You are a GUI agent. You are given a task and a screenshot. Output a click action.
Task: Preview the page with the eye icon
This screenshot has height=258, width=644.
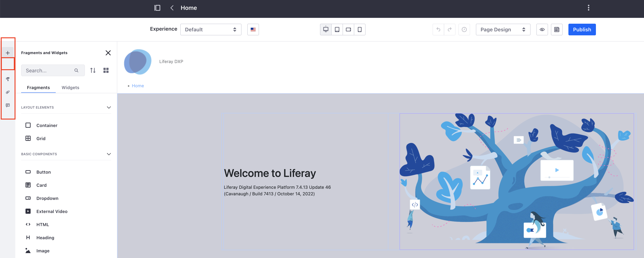pos(542,30)
